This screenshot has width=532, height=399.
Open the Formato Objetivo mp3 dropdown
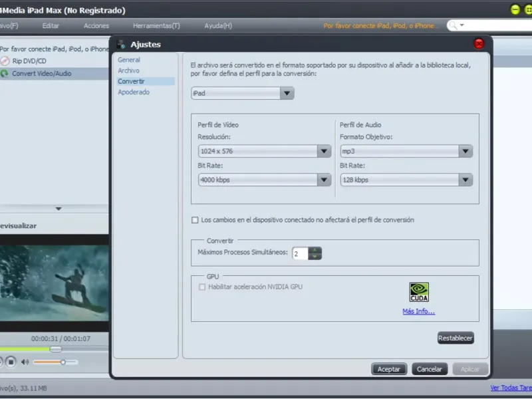click(465, 152)
